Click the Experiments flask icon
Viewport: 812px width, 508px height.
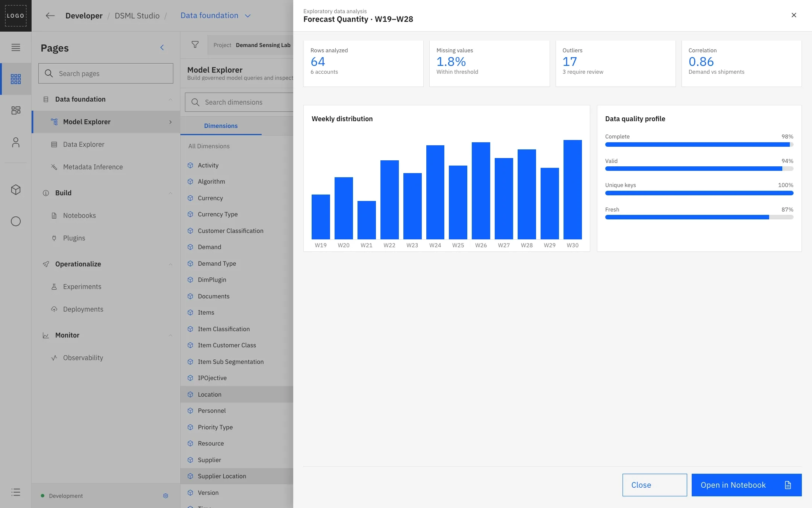pyautogui.click(x=54, y=287)
